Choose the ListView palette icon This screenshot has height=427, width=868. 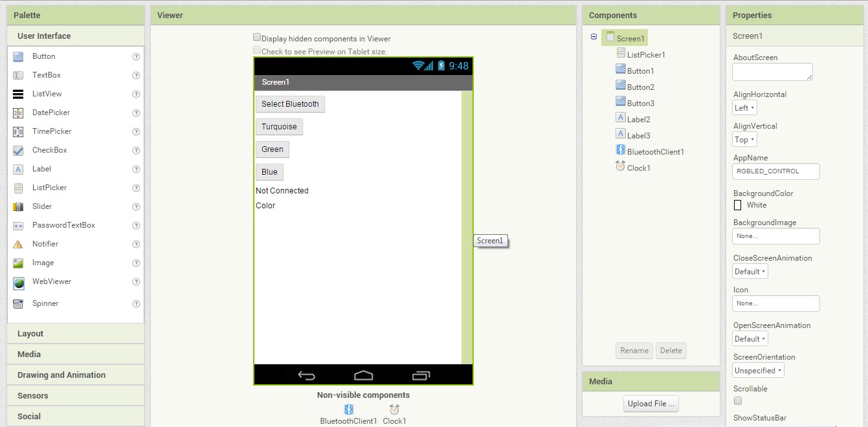click(x=18, y=94)
